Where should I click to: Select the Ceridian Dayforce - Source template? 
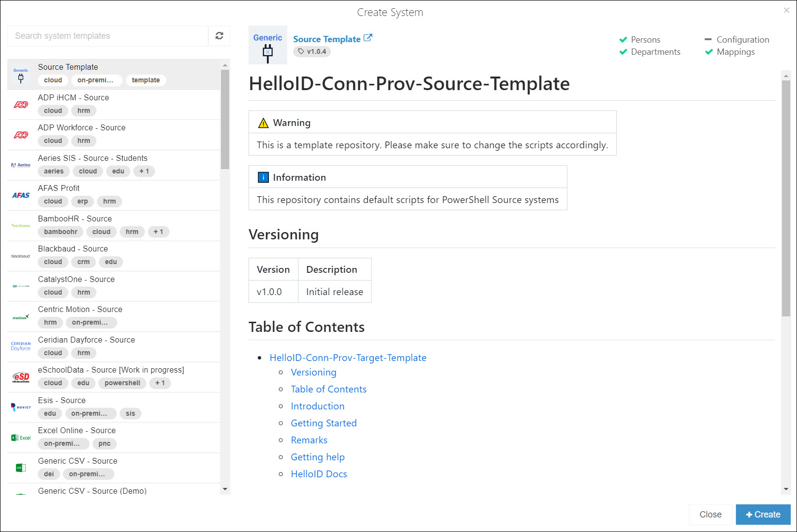(114, 347)
